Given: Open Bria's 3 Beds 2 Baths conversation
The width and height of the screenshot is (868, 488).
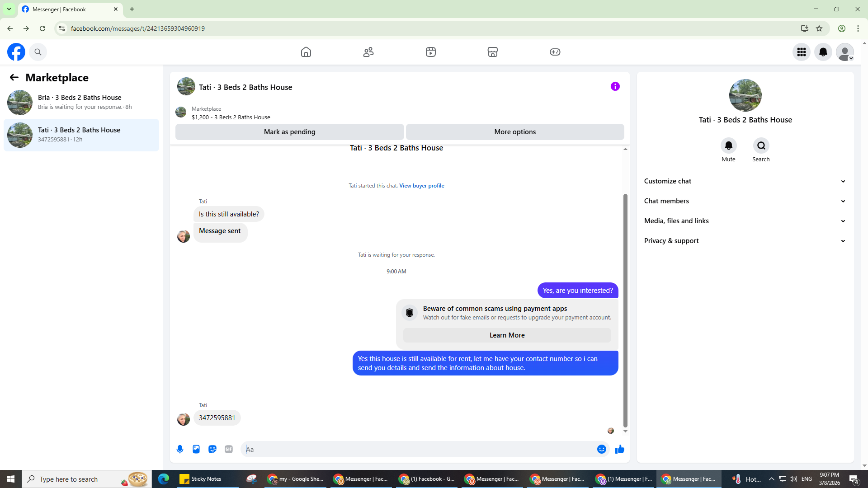Looking at the screenshot, I should (81, 102).
